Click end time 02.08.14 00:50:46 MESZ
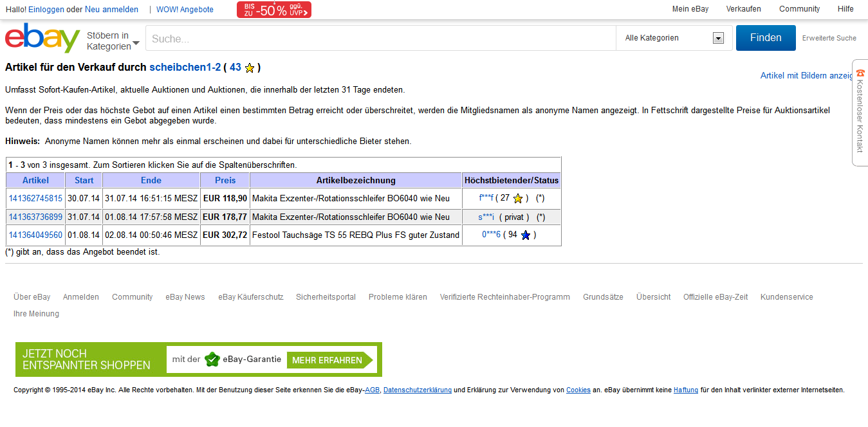868x427 pixels. point(151,235)
